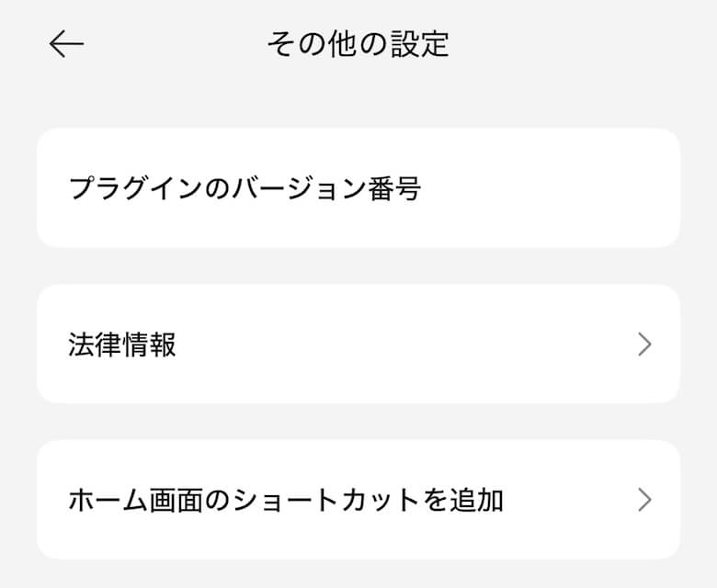717x588 pixels.
Task: Click the その他の設定 page title
Action: click(x=358, y=44)
